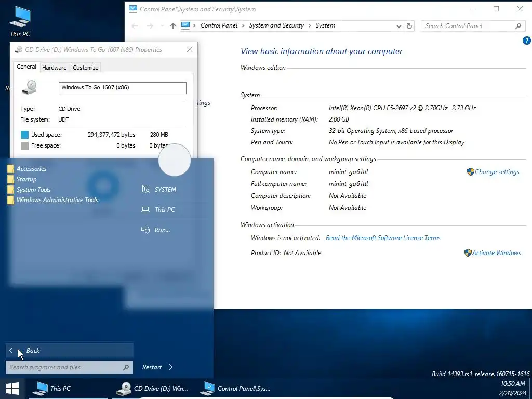Switch to Control Panel\Sys... taskbar item
Viewport: 532px width, 399px height.
[x=236, y=389]
